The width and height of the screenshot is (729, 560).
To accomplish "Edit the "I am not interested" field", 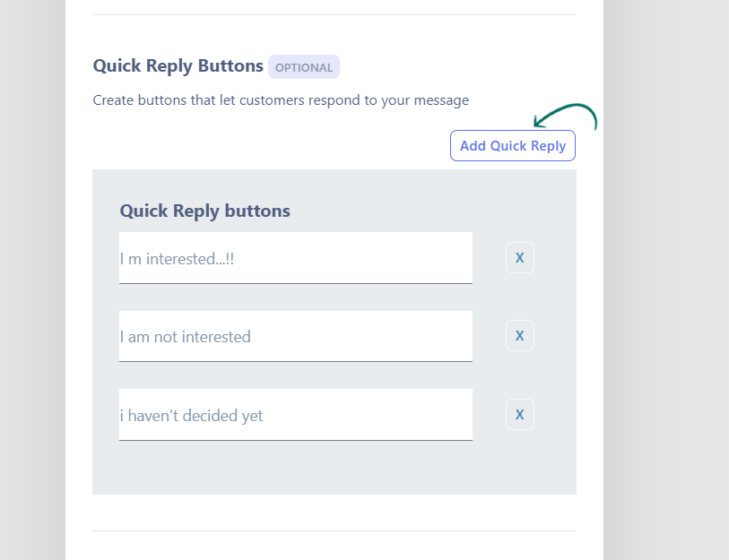I will [295, 337].
